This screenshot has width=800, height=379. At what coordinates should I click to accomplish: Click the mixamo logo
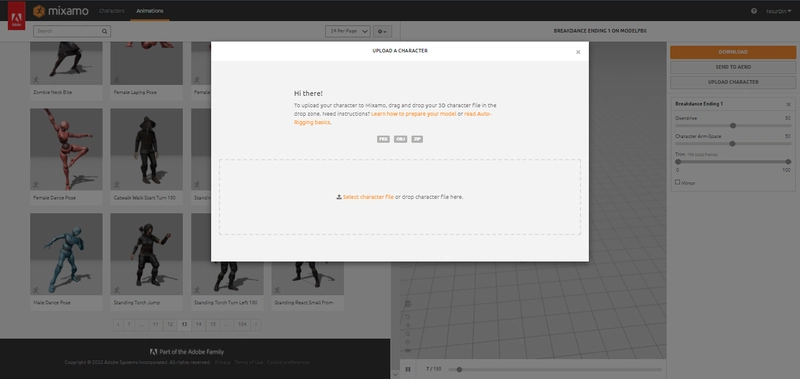coord(61,11)
